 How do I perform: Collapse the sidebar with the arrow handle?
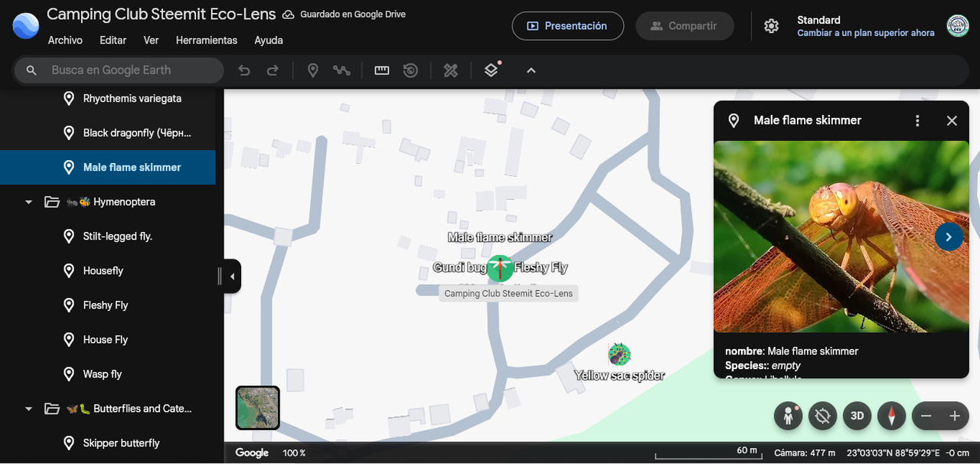(x=233, y=276)
